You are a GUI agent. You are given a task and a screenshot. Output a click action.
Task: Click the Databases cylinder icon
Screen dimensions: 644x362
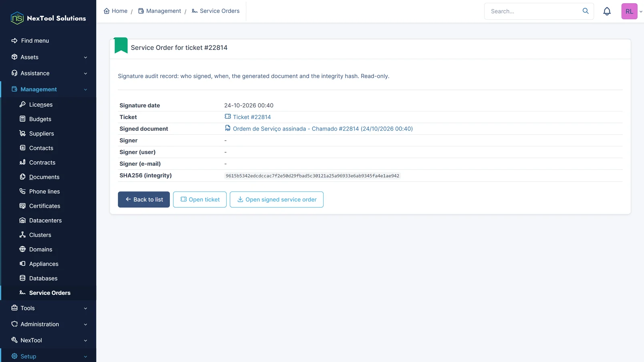23,278
